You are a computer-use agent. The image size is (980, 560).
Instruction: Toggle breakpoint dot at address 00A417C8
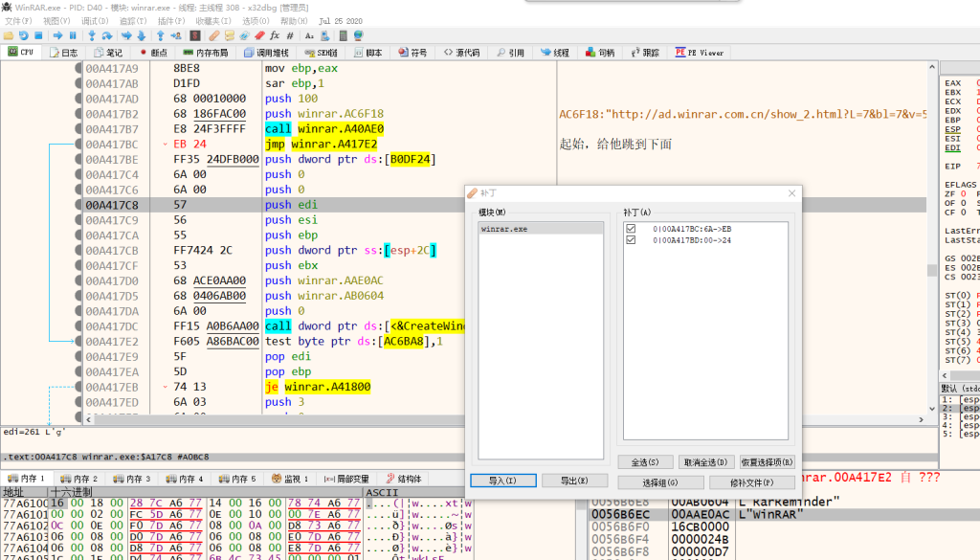point(78,205)
